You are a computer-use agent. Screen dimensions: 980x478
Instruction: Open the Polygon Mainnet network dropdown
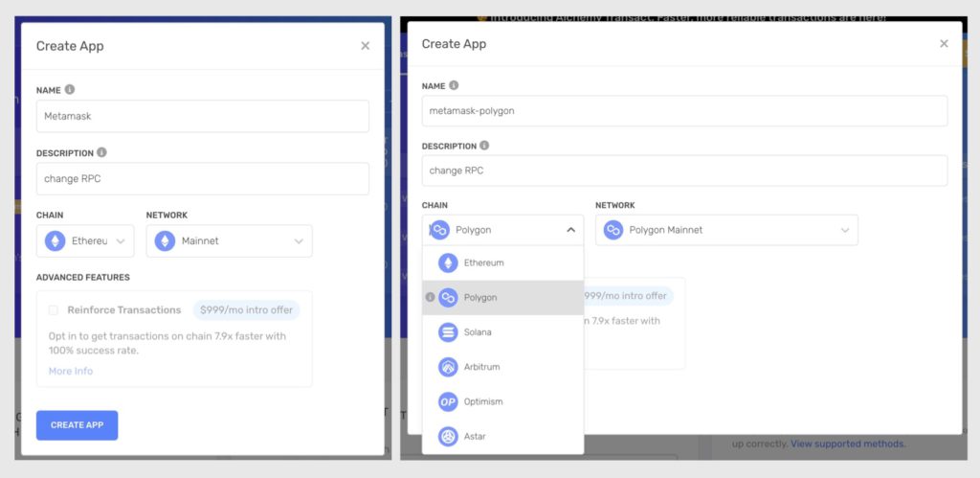click(x=725, y=230)
